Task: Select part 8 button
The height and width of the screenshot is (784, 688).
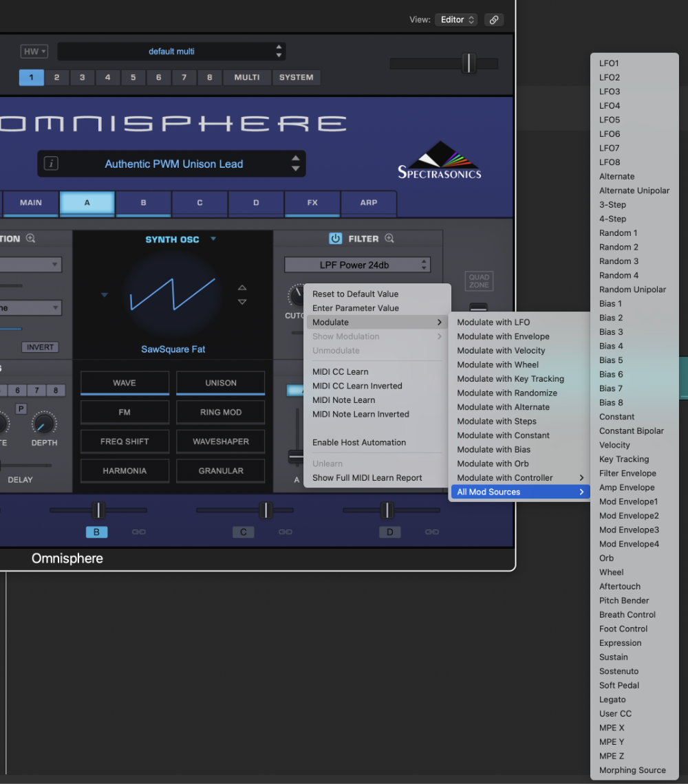Action: pos(210,78)
